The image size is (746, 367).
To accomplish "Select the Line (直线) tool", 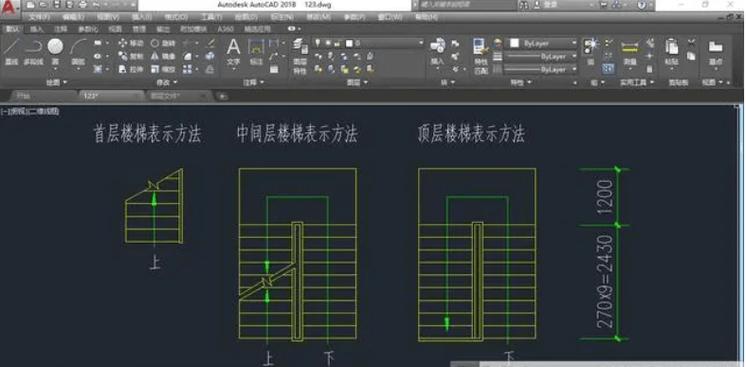I will 11,52.
